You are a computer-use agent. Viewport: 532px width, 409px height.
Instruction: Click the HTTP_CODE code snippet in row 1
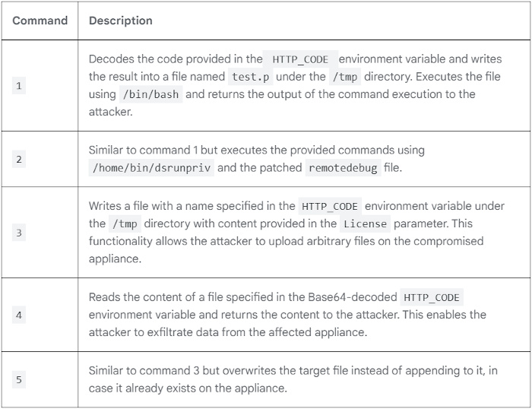point(300,59)
